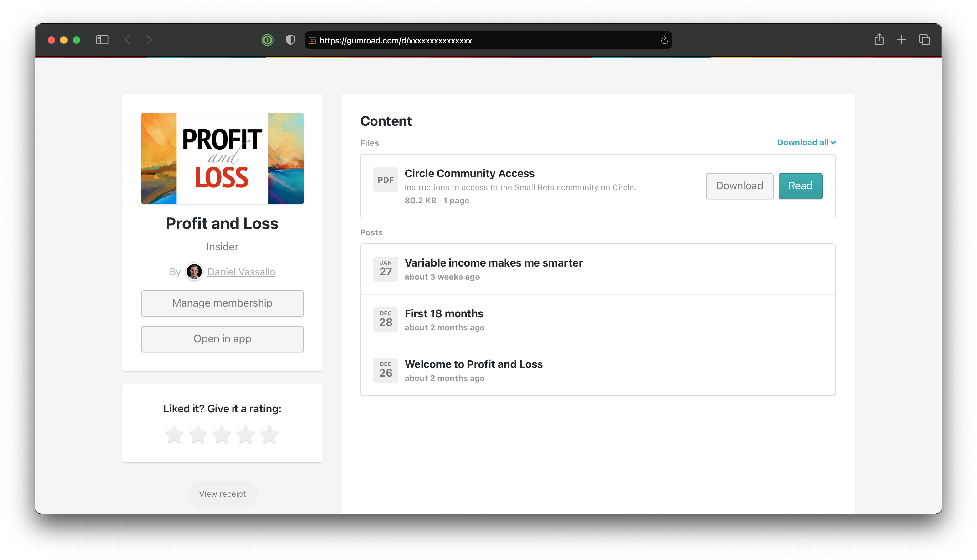The width and height of the screenshot is (977, 560).
Task: Toggle the Safari sidebar icon
Action: [102, 40]
